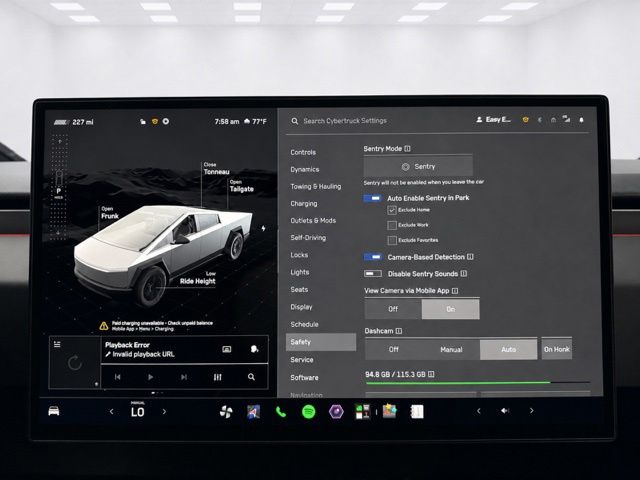Open the Charging settings menu
640x480 pixels.
tap(304, 204)
